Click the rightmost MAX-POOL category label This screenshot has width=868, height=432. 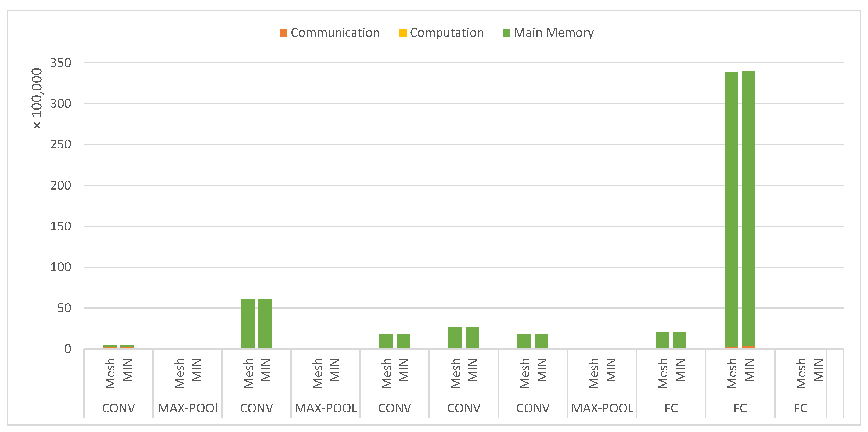pyautogui.click(x=602, y=408)
